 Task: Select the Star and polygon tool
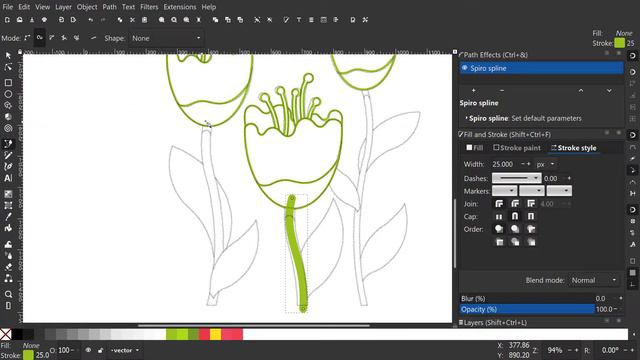(x=8, y=105)
